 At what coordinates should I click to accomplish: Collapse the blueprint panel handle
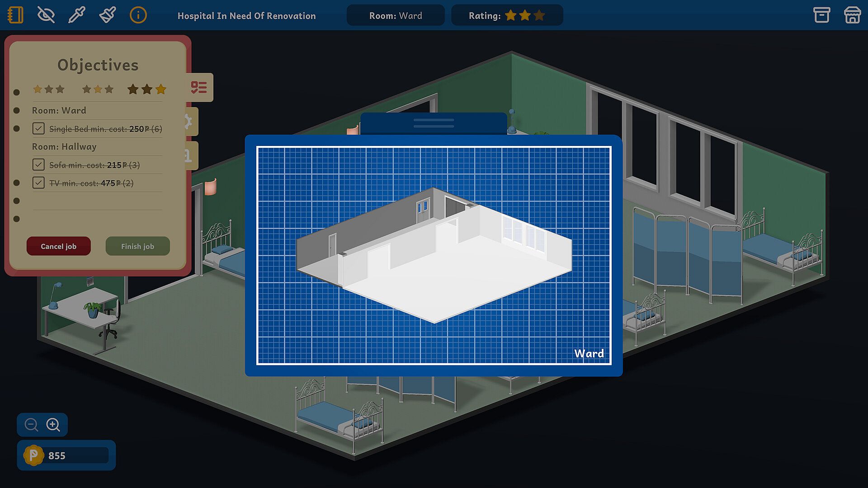[434, 123]
